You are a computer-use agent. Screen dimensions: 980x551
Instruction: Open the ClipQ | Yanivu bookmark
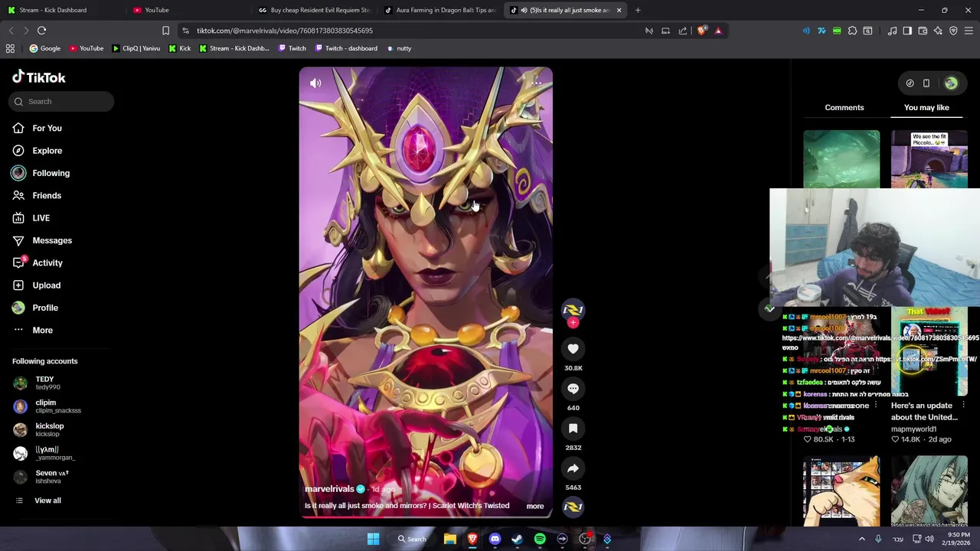[x=136, y=48]
